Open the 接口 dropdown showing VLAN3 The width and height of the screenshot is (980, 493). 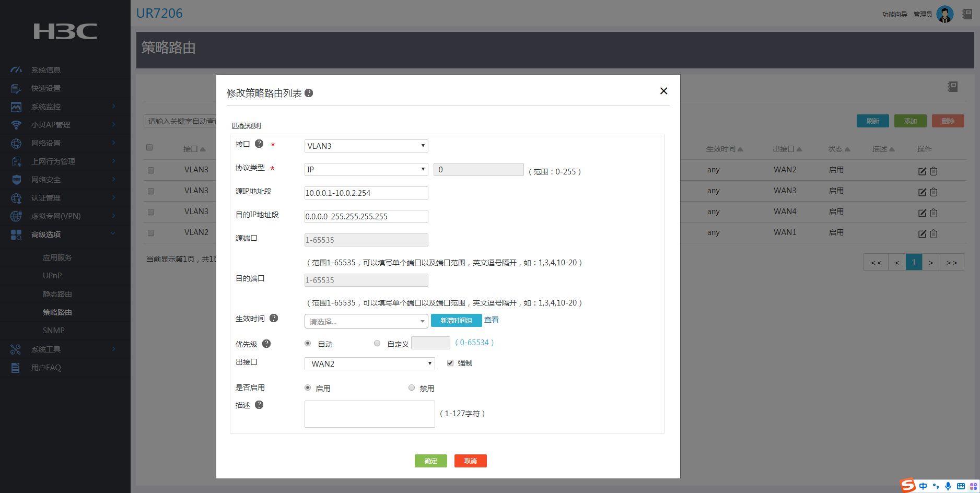tap(366, 146)
